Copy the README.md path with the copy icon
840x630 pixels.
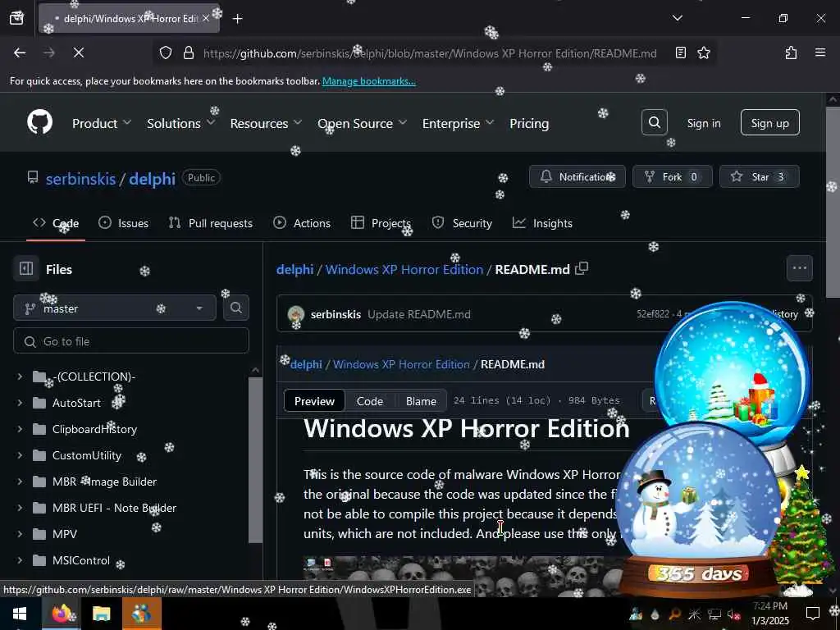tap(582, 268)
